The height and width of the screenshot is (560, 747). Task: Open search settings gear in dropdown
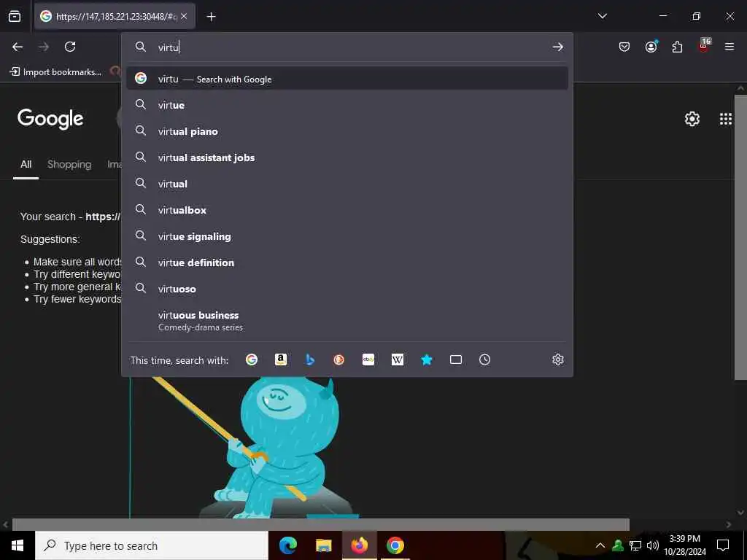557,359
